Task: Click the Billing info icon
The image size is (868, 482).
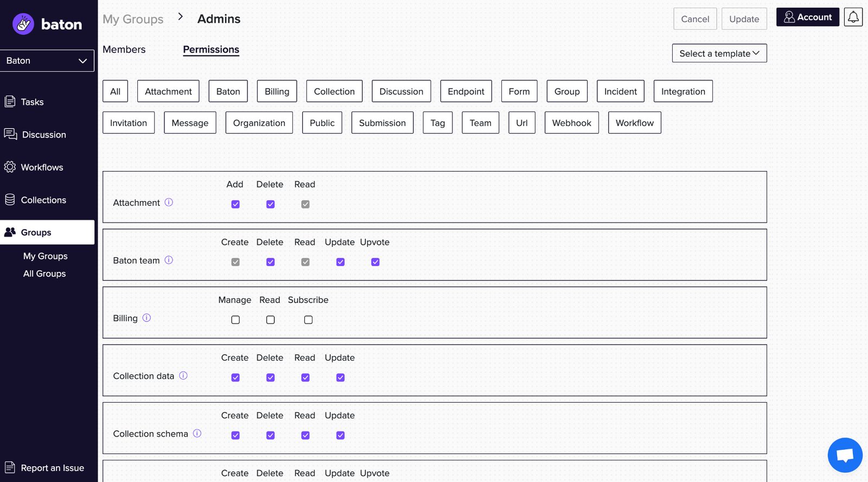Action: coord(146,318)
